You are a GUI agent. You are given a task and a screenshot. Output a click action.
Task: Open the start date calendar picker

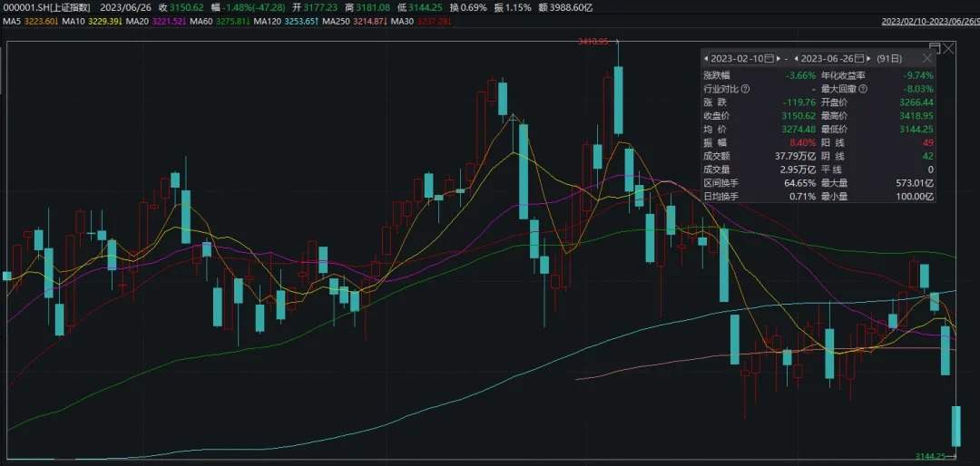point(768,58)
